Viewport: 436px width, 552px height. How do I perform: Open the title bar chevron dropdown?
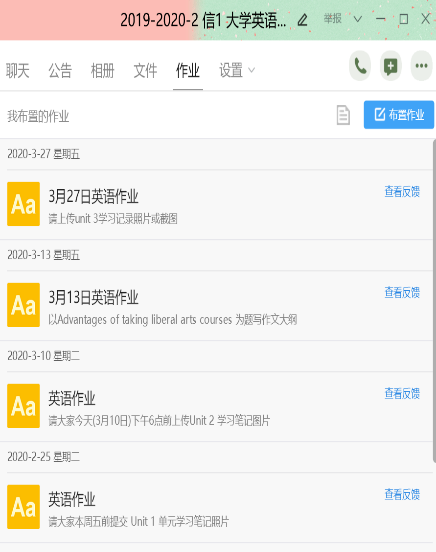tap(357, 19)
